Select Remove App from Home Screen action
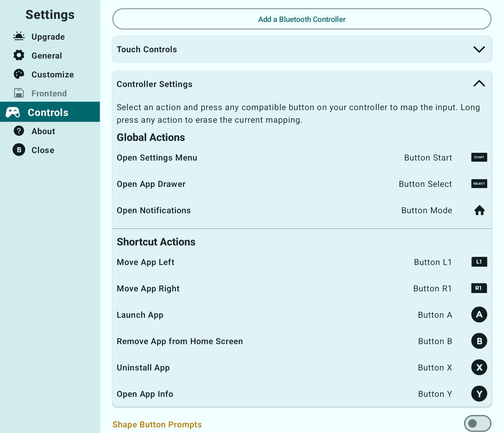Image resolution: width=504 pixels, height=433 pixels. point(302,341)
